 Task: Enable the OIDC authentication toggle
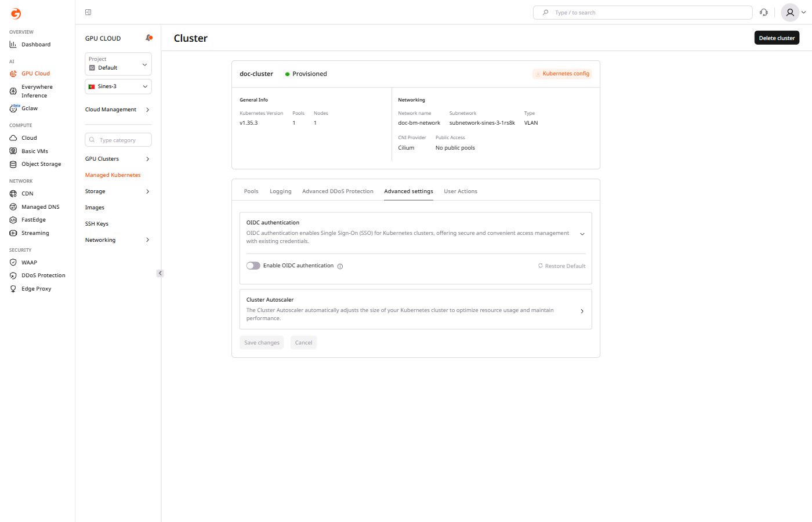(x=253, y=266)
